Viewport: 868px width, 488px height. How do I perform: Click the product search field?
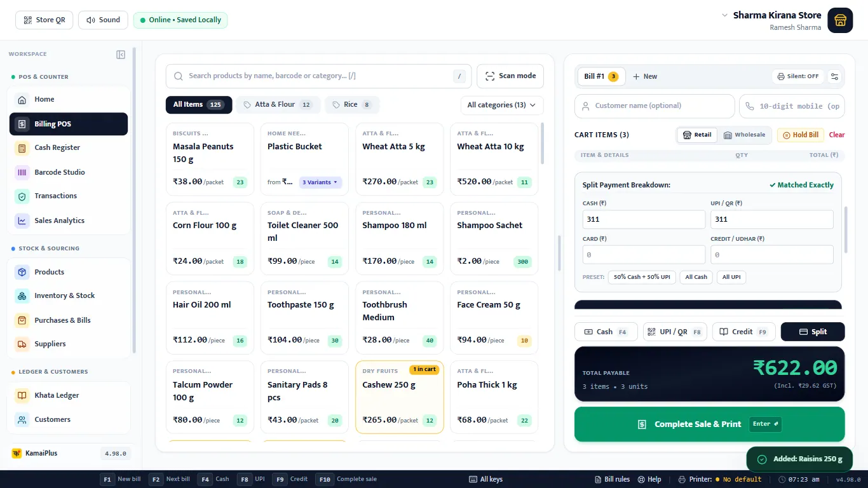point(318,76)
